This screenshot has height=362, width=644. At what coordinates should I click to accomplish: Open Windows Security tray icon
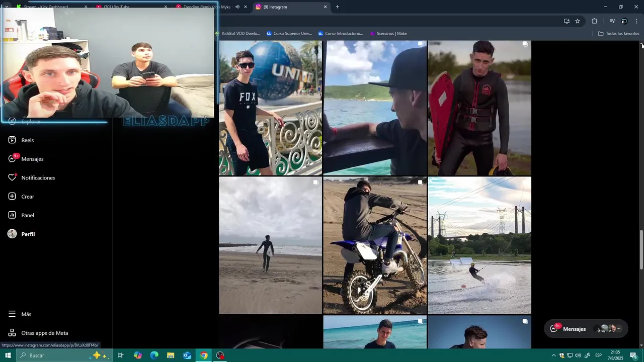(562, 355)
